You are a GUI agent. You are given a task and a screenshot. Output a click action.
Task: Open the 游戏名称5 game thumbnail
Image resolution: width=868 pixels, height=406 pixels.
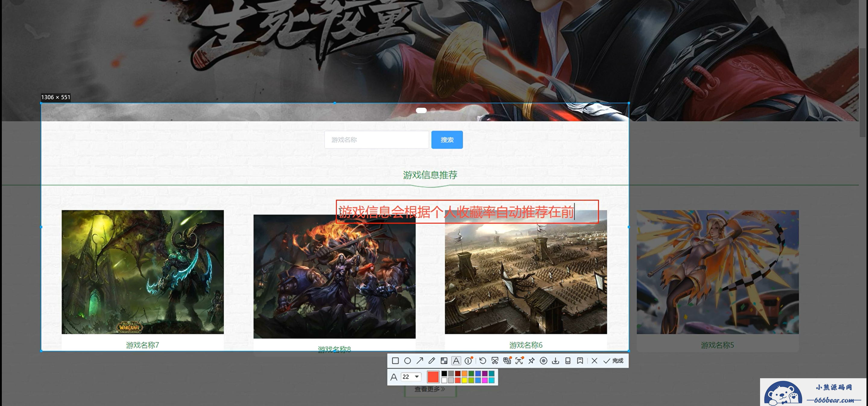(718, 272)
